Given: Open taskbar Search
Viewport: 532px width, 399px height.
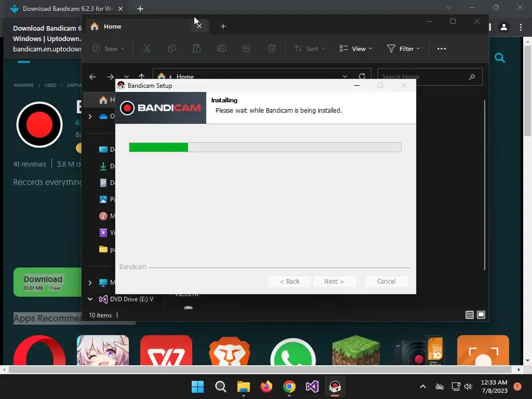Looking at the screenshot, I should 220,387.
